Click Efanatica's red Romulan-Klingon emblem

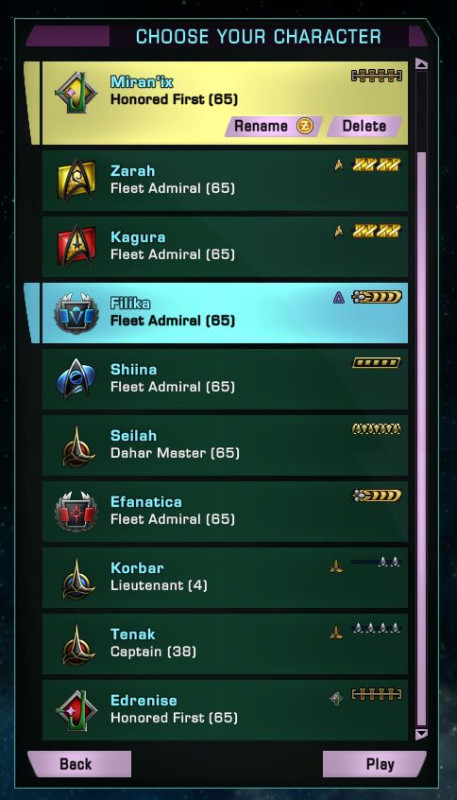pyautogui.click(x=76, y=511)
